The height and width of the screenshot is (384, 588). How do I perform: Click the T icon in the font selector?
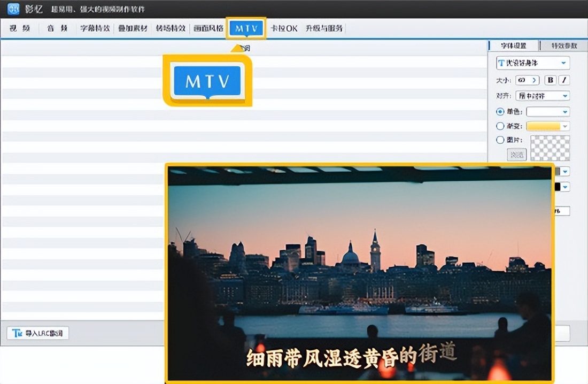click(501, 63)
